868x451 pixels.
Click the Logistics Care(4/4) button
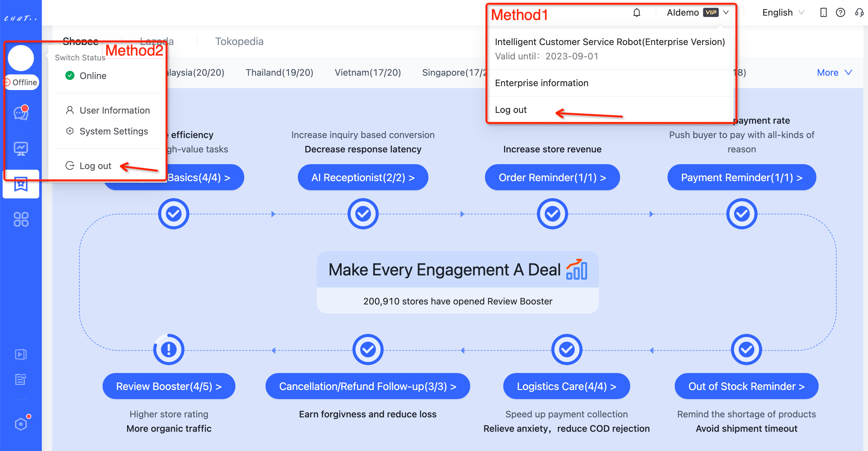[x=566, y=386]
